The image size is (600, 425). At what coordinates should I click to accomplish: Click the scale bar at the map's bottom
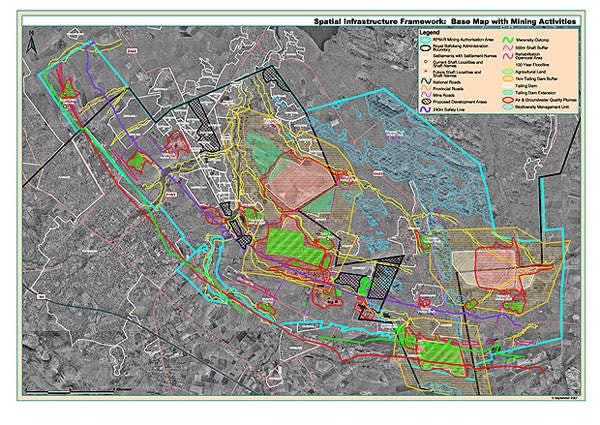[x=71, y=390]
